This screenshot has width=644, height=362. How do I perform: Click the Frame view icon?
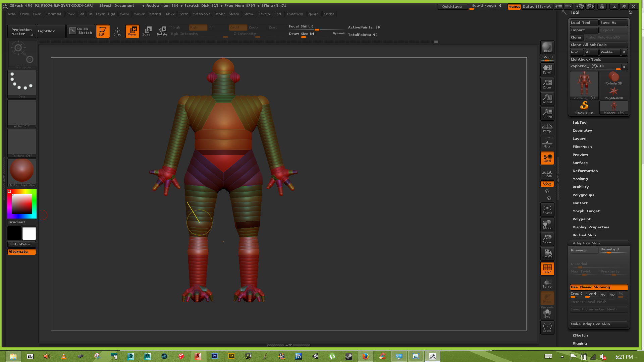pos(547,209)
